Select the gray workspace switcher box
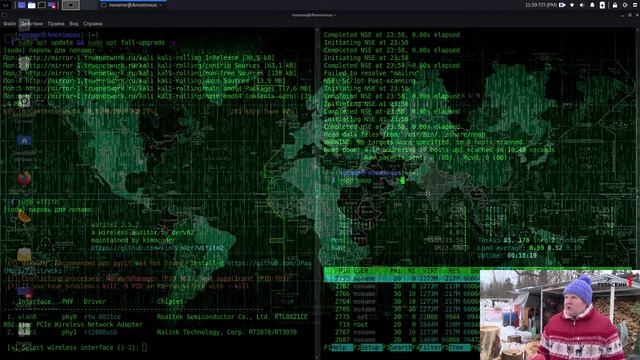The image size is (640, 360). point(71,5)
